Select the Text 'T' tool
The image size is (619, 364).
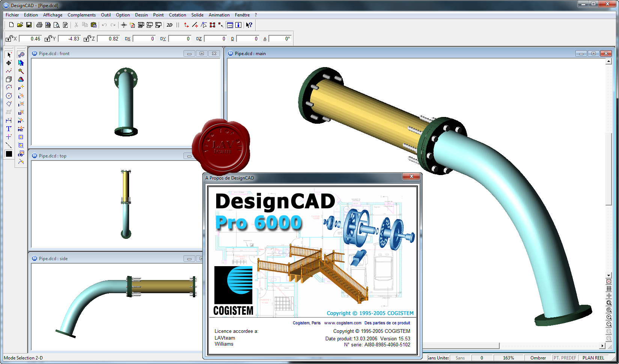(x=9, y=129)
